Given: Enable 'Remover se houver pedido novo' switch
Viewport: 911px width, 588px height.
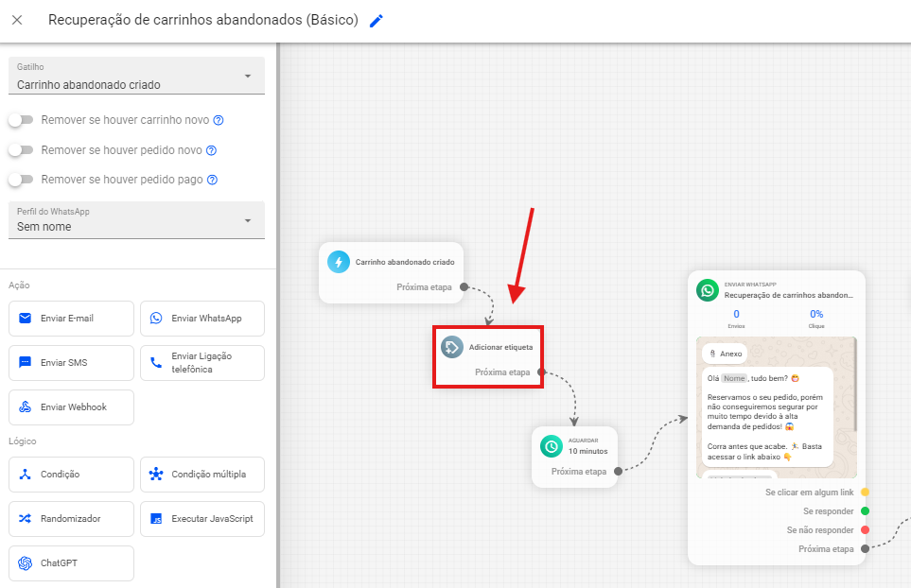Looking at the screenshot, I should 20,150.
